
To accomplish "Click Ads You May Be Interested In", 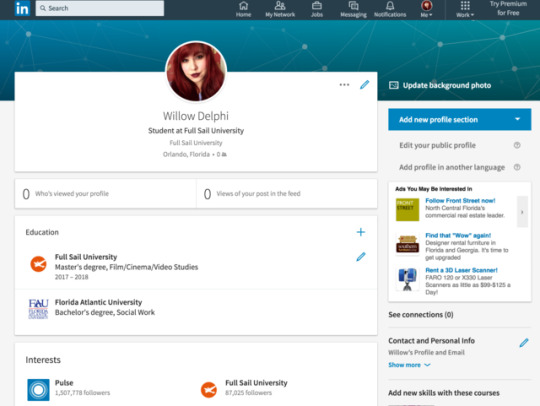I will [434, 189].
